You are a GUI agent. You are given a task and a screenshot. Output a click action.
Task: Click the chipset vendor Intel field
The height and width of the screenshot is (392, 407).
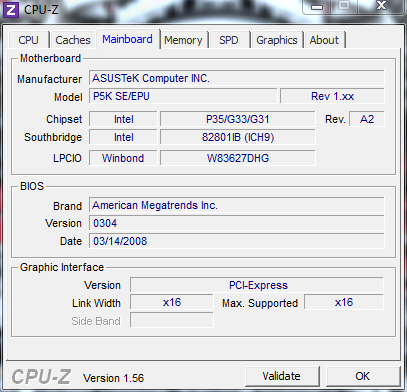tap(123, 119)
